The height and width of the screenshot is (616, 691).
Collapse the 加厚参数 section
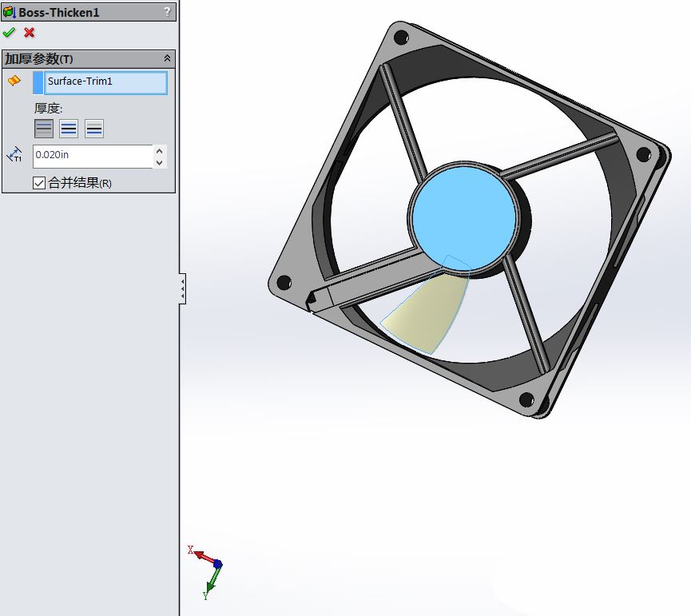[167, 58]
